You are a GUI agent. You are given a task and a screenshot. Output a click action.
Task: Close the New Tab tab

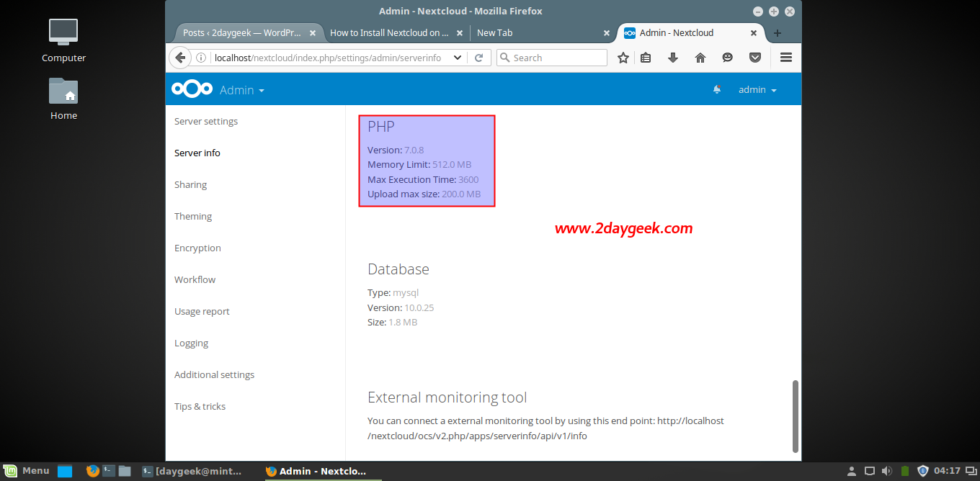606,33
